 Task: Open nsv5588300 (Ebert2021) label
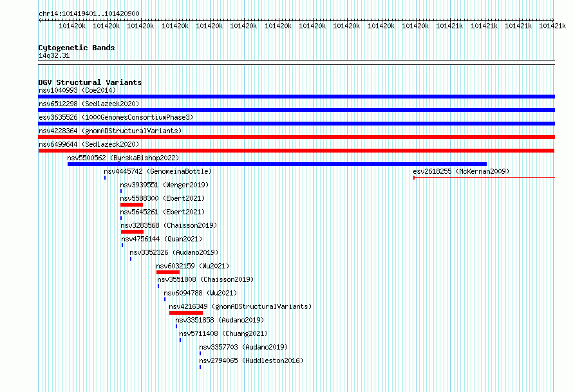click(163, 198)
